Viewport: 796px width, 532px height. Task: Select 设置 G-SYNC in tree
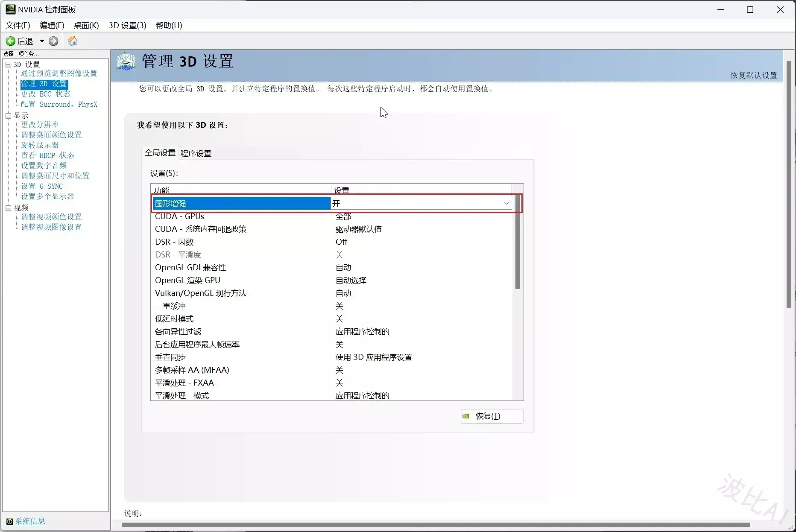click(42, 186)
